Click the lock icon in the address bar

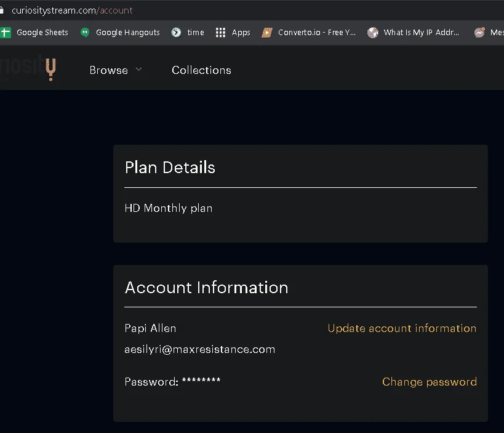tap(2, 10)
